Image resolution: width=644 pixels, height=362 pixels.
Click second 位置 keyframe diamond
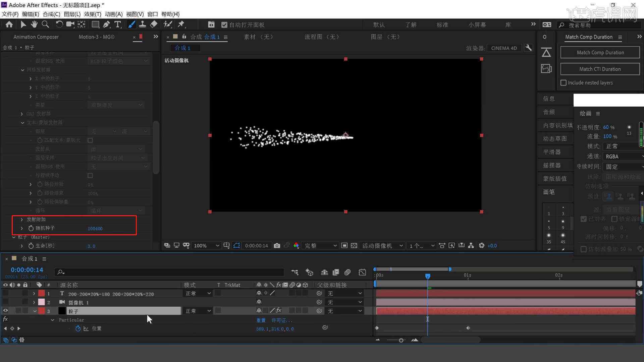click(468, 328)
